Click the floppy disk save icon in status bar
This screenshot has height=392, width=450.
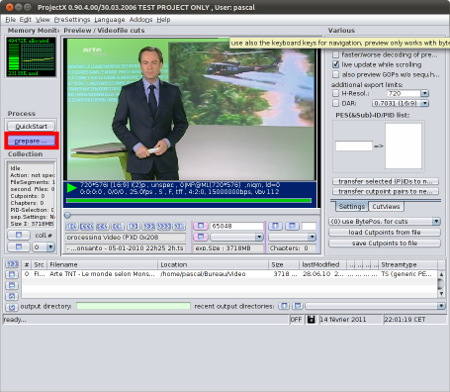(x=311, y=320)
